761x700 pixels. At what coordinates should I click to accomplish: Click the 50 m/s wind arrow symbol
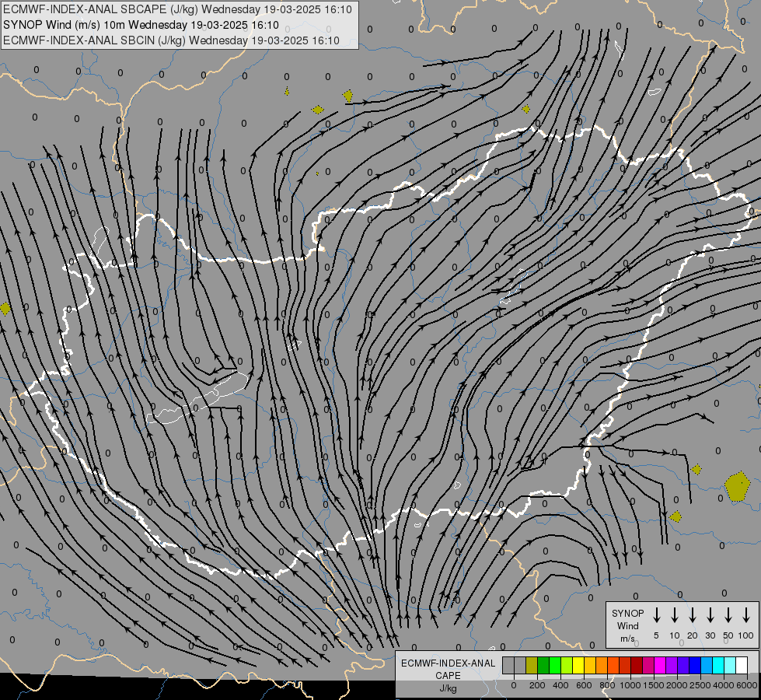[x=728, y=615]
